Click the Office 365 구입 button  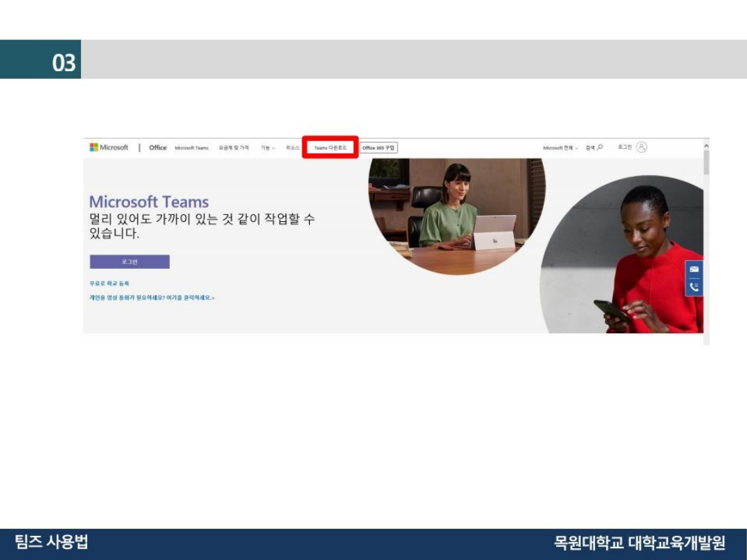378,148
